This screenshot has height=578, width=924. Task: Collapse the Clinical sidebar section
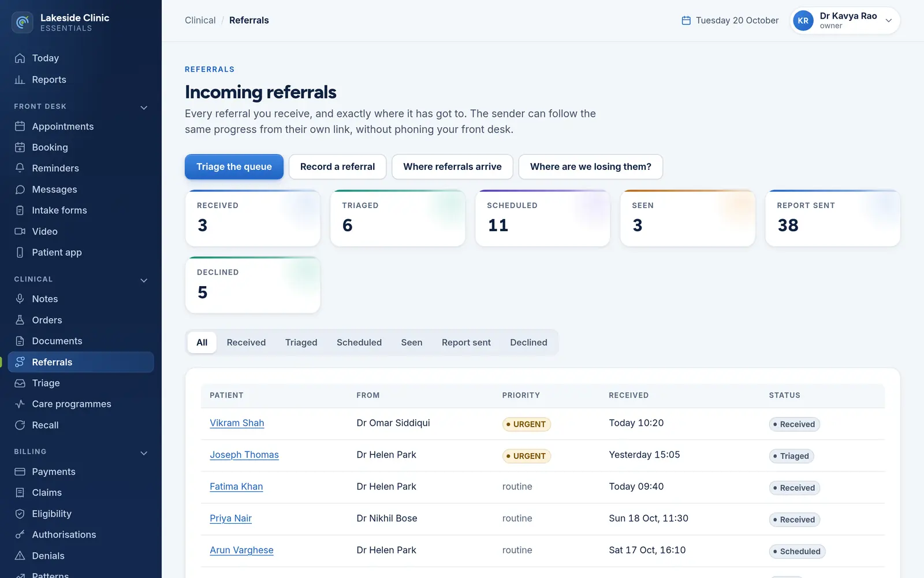(x=144, y=280)
